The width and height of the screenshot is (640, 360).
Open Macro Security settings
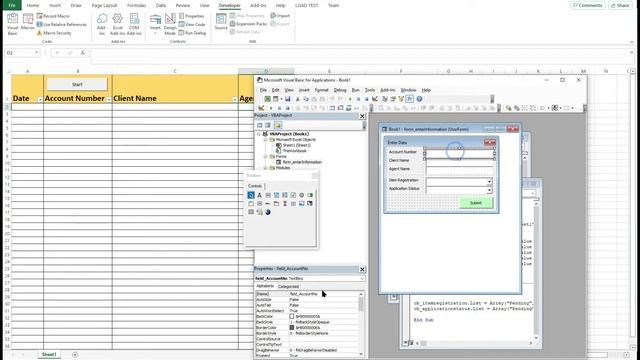click(54, 33)
